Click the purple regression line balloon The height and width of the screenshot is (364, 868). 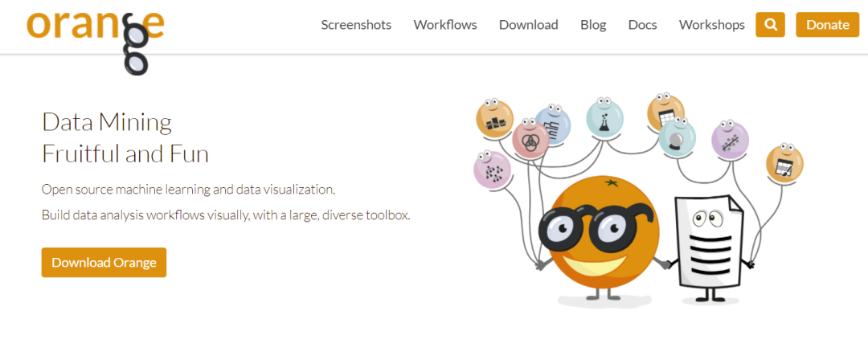coord(730,139)
